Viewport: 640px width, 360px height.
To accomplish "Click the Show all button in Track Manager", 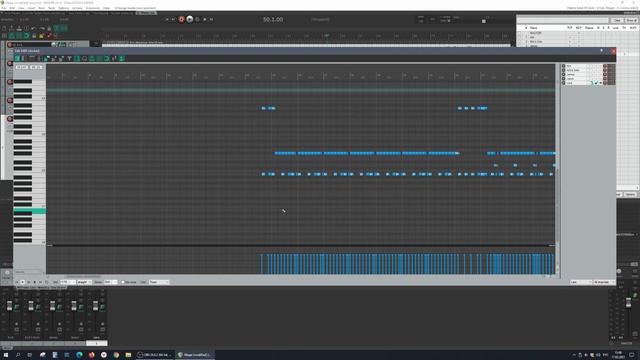I will coord(631,20).
